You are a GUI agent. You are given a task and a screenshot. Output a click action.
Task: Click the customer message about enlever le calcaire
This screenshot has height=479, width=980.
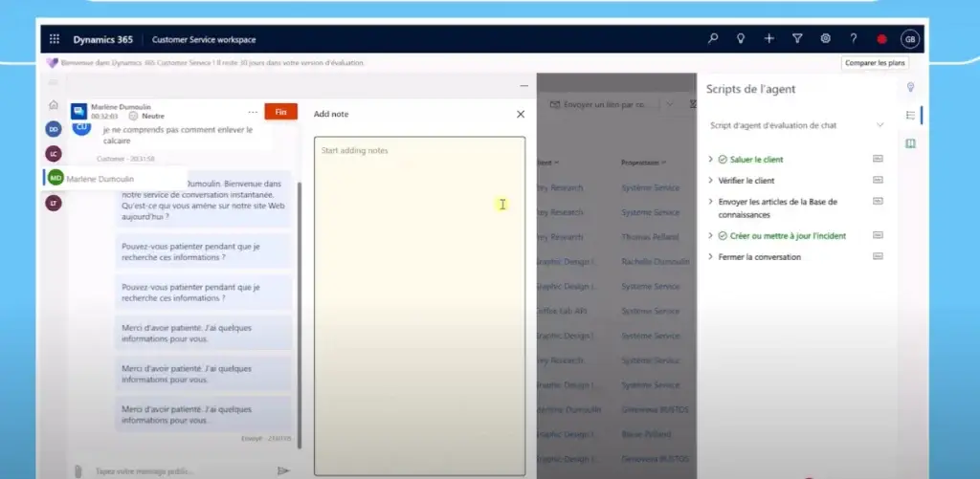click(178, 136)
